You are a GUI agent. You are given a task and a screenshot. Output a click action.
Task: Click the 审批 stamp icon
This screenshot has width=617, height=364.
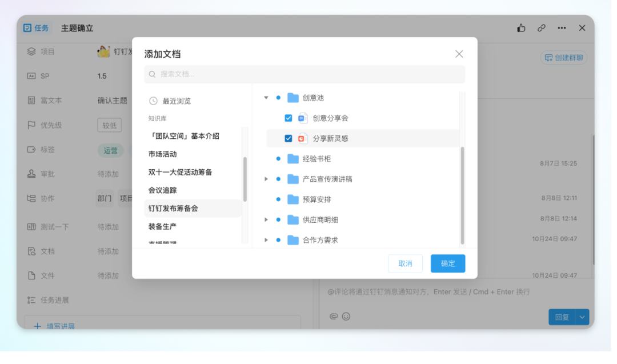(31, 174)
